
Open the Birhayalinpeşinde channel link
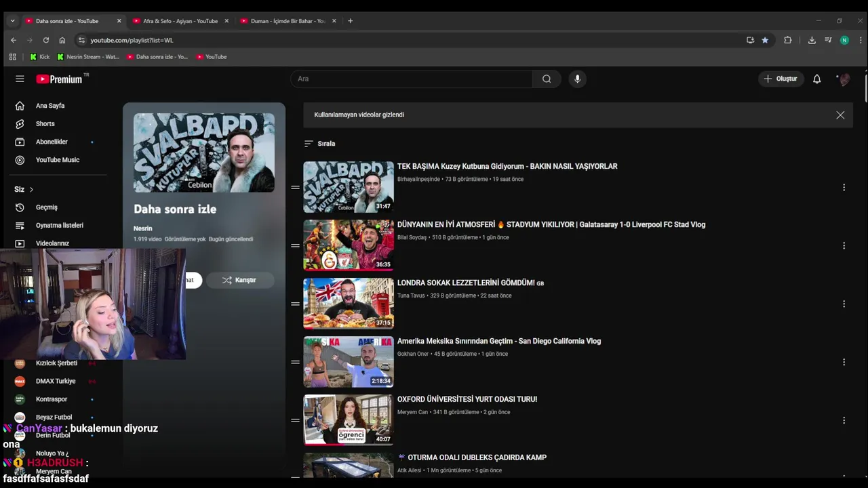click(418, 179)
